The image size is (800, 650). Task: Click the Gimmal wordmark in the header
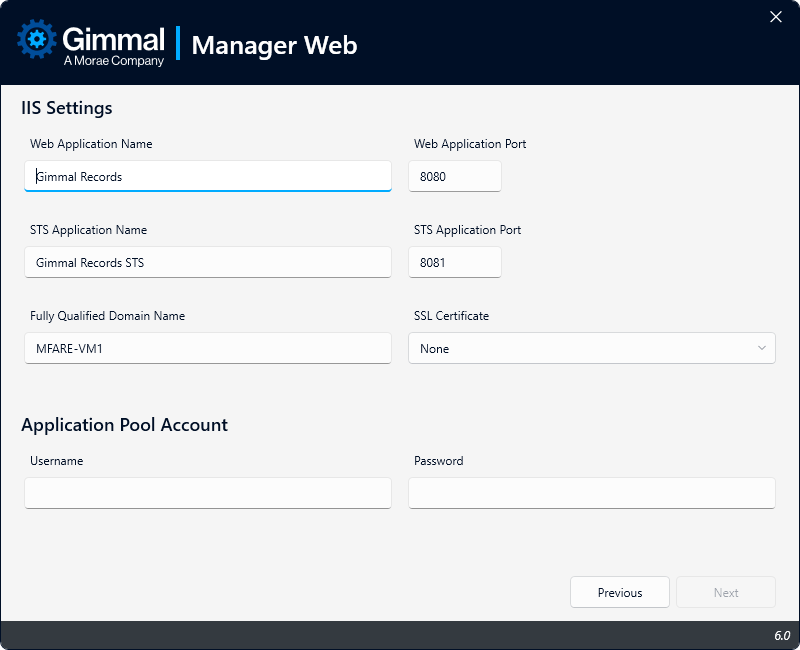(113, 39)
